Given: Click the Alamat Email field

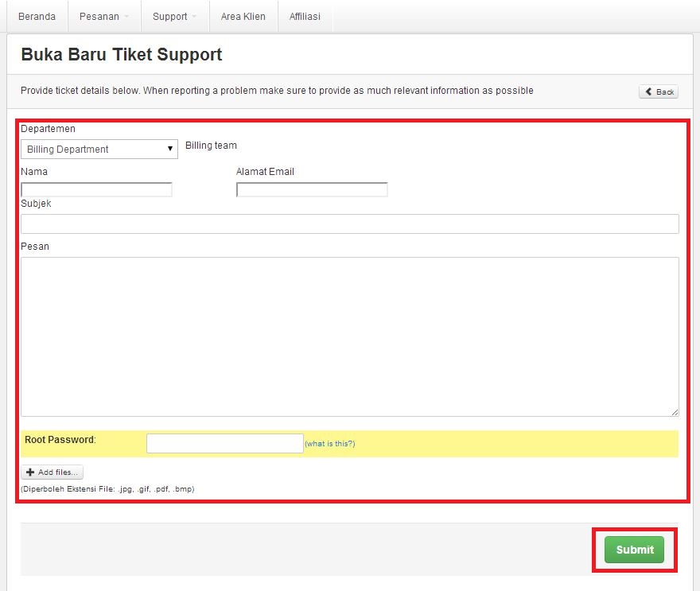Looking at the screenshot, I should click(x=311, y=189).
